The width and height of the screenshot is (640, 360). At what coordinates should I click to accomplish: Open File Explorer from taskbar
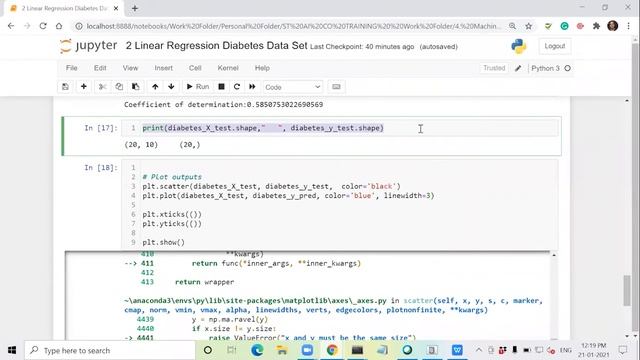282,350
